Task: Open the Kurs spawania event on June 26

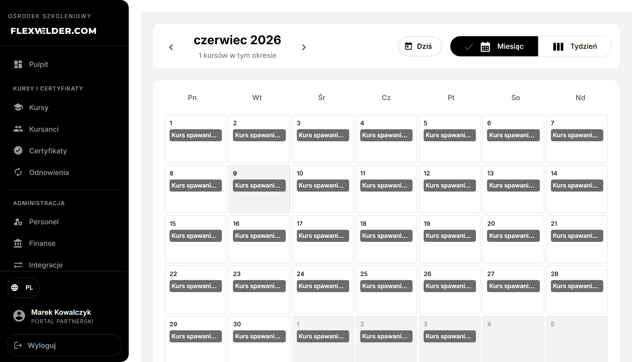Action: (x=450, y=286)
